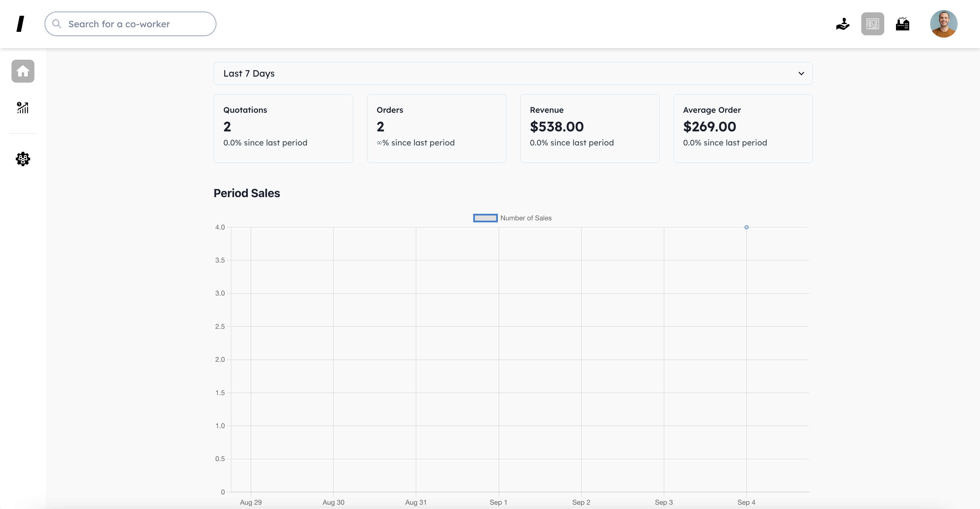Click the home icon in sidebar
Screen dimensions: 980x509
coord(23,71)
